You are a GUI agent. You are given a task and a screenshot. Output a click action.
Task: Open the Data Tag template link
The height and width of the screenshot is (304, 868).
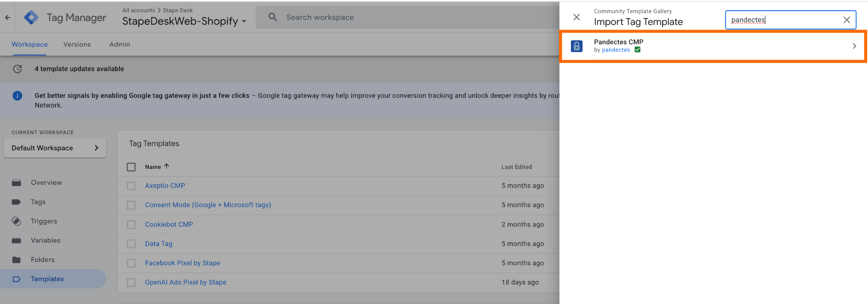(159, 244)
